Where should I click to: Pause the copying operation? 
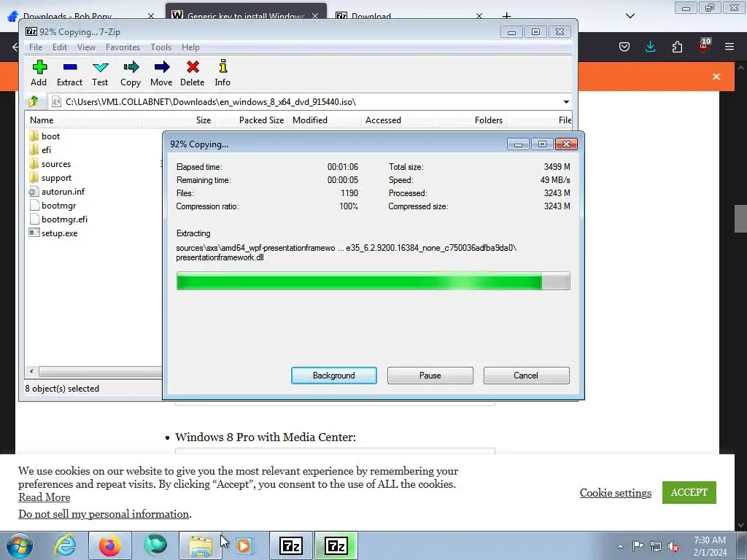point(430,376)
